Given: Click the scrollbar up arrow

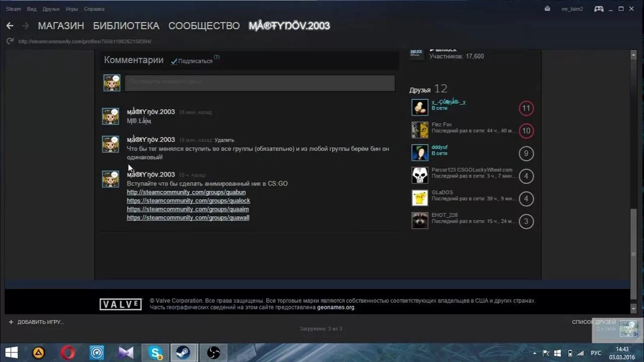Looking at the screenshot, I should click(633, 54).
